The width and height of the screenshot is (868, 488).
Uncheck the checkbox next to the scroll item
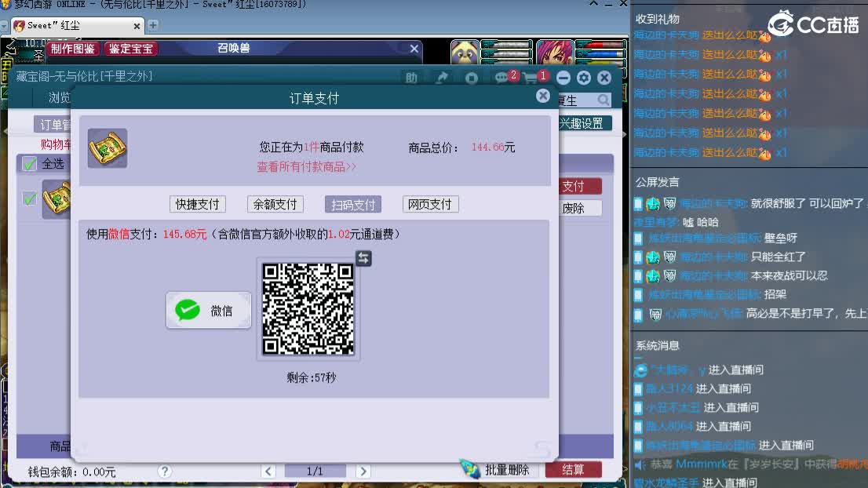[x=29, y=198]
